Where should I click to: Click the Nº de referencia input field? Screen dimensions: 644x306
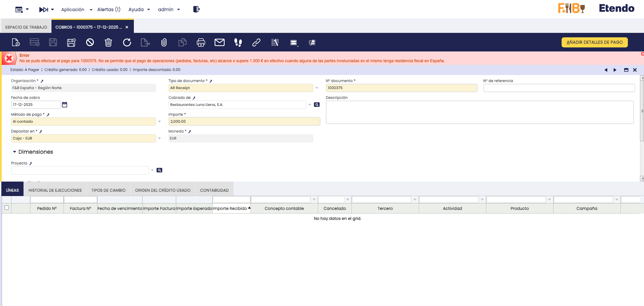click(x=559, y=88)
